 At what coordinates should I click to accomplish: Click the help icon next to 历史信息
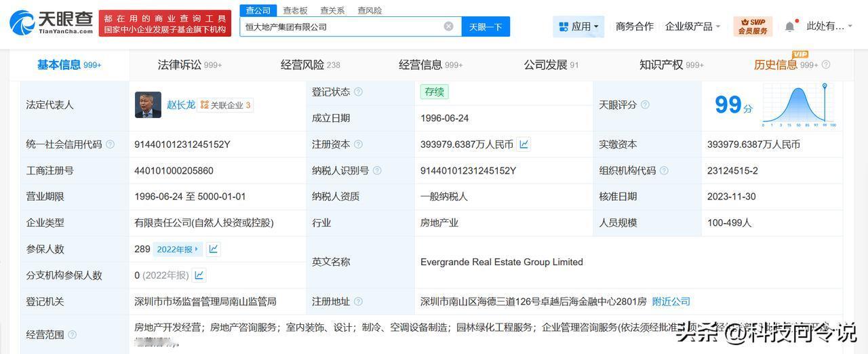coord(826,65)
